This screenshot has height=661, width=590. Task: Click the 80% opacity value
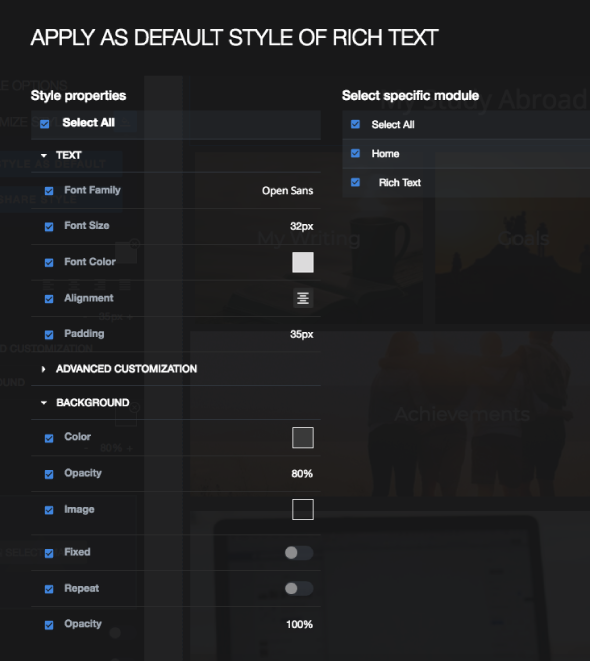click(302, 474)
